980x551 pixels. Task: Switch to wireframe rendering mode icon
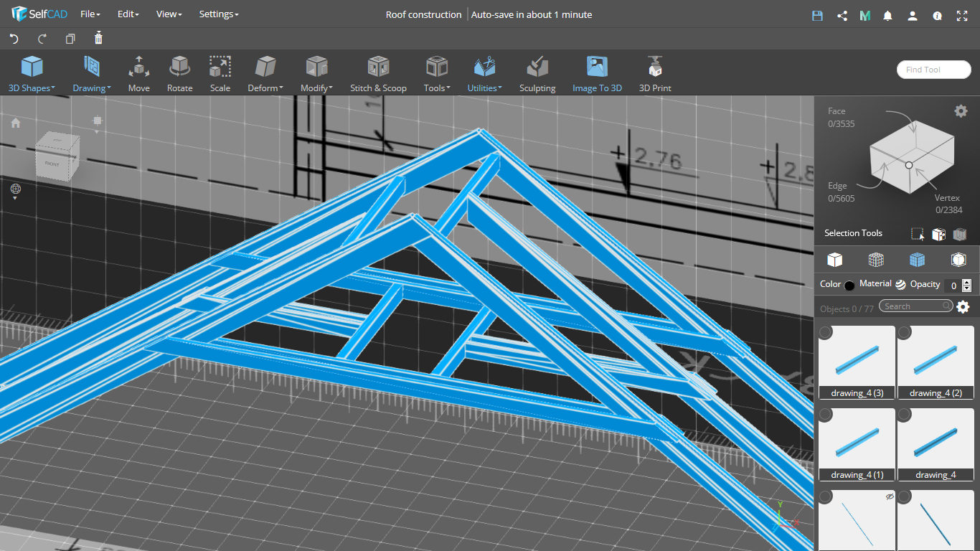click(876, 259)
